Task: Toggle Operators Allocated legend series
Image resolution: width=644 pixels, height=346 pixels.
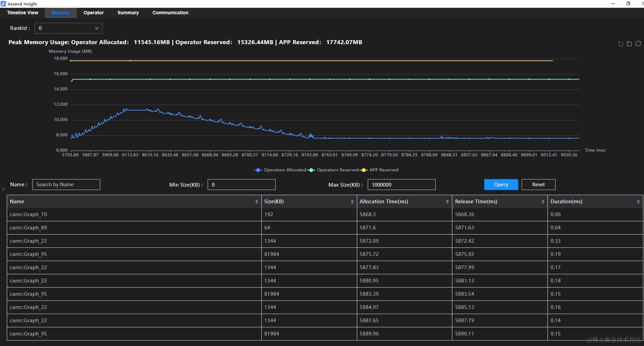Action: (x=280, y=170)
